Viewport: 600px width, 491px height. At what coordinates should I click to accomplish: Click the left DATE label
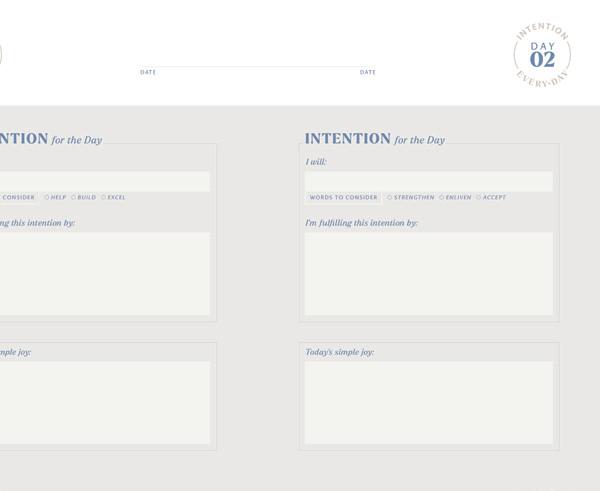(148, 72)
